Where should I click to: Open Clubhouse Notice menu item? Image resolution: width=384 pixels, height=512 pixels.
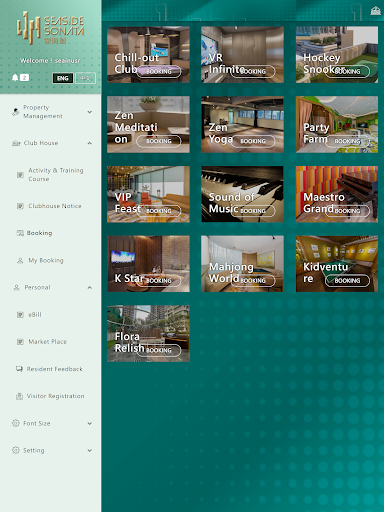[55, 206]
